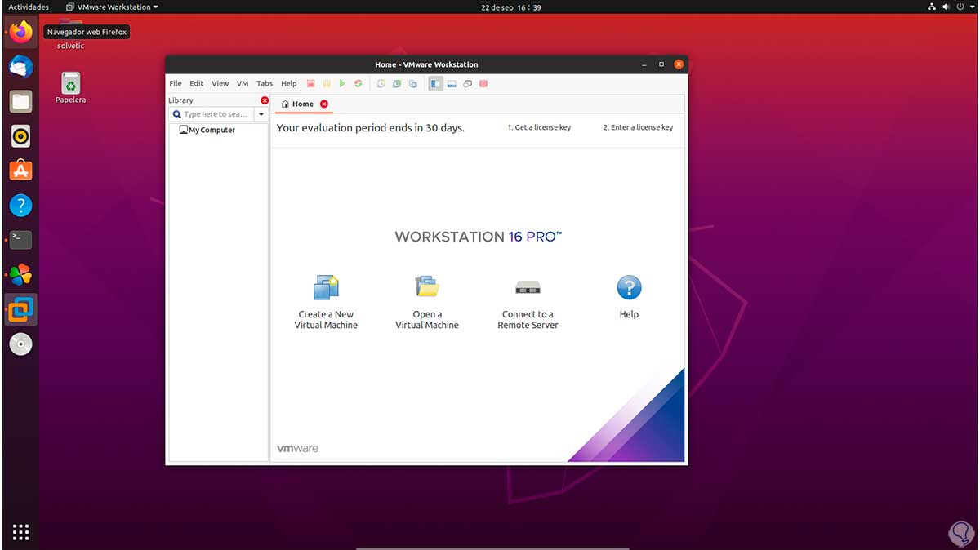Open Terminal from the dock
980x550 pixels.
[x=20, y=240]
